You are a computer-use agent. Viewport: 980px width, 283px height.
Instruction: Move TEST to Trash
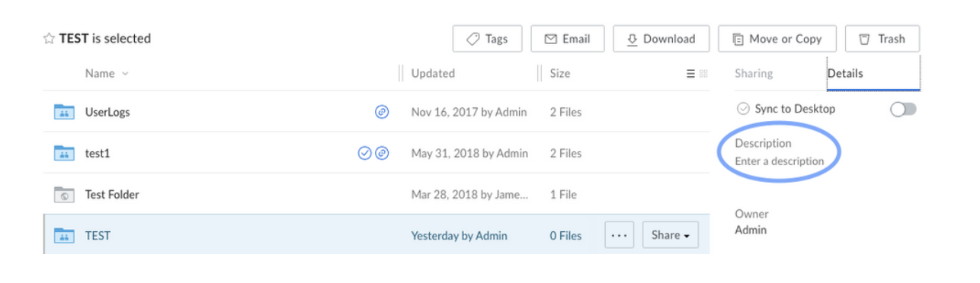click(x=882, y=39)
